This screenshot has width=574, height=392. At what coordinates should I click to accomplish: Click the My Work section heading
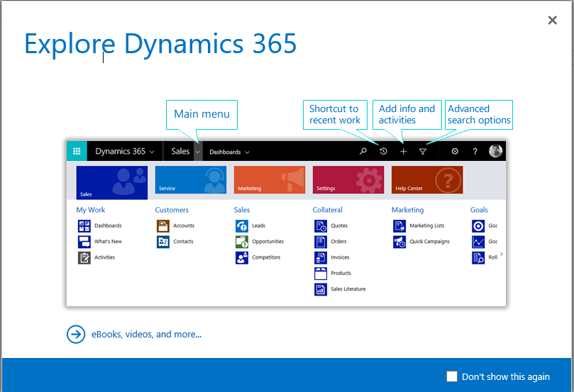click(90, 210)
